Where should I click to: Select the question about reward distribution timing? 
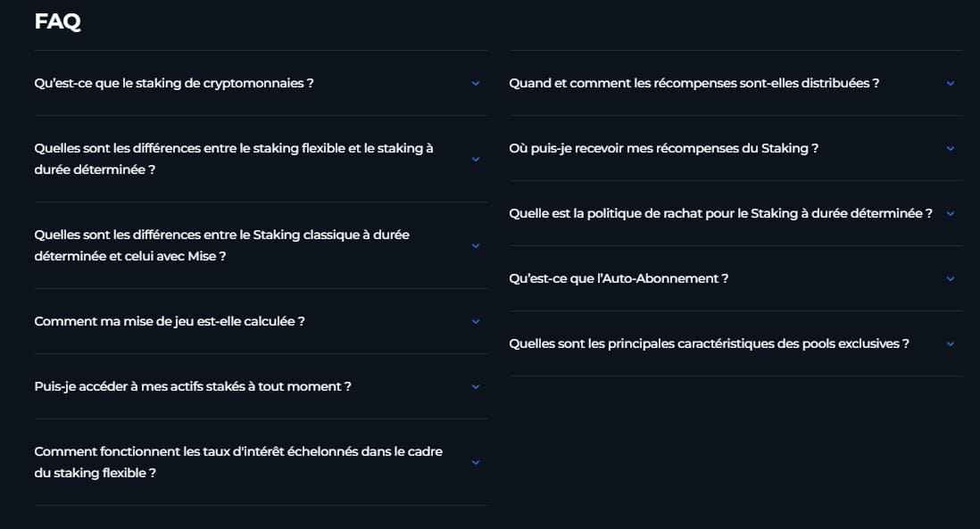coord(694,83)
